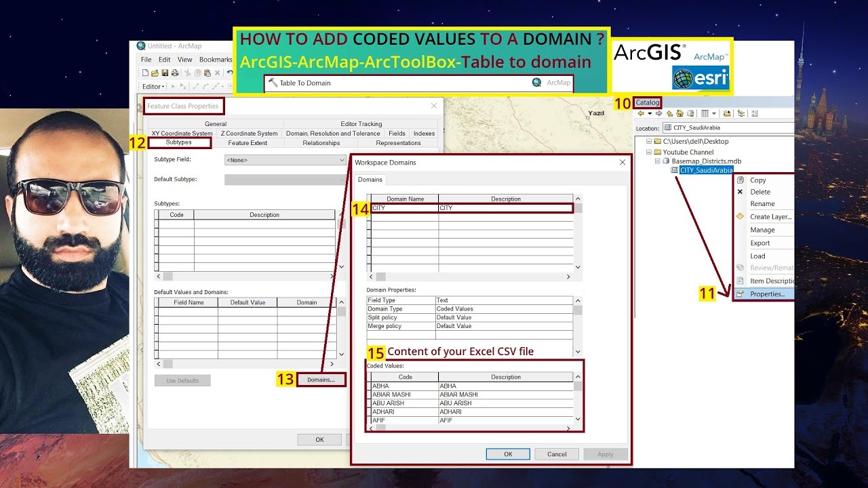Switch to the Subtypes tab
868x488 pixels.
(x=179, y=142)
